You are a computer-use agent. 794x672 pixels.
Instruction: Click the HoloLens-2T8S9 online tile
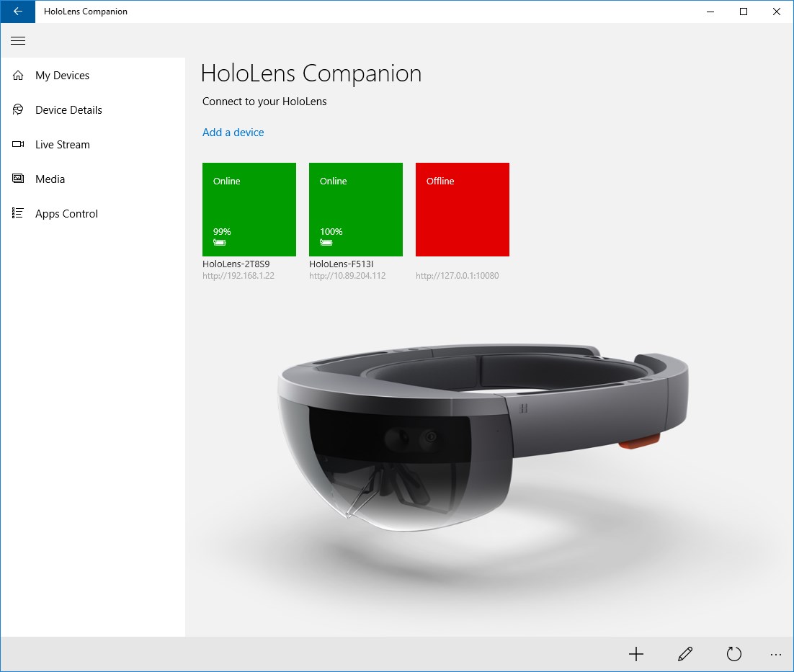[x=249, y=209]
